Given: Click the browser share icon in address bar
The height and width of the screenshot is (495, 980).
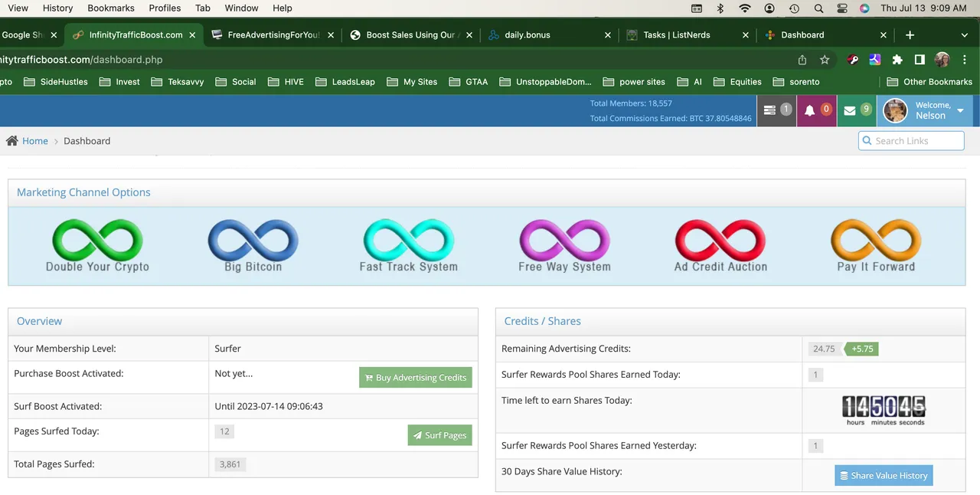Looking at the screenshot, I should [802, 60].
